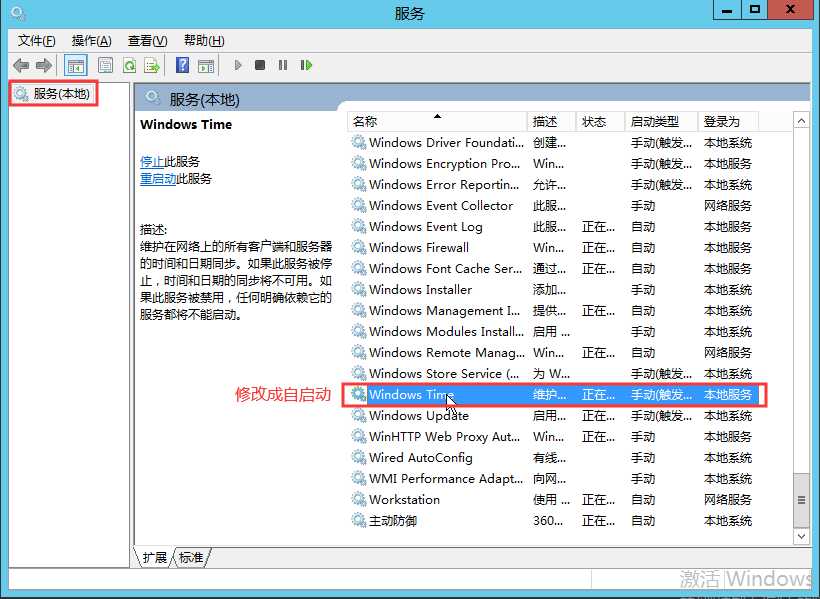Image resolution: width=820 pixels, height=599 pixels.
Task: Select Windows Installer row name
Action: click(420, 289)
